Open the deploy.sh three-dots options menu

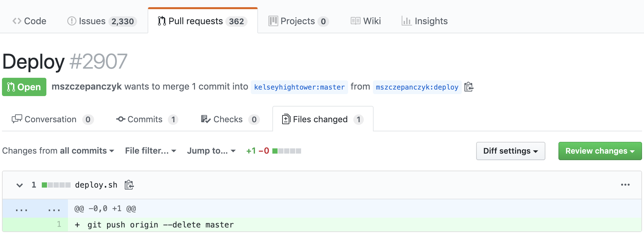625,185
